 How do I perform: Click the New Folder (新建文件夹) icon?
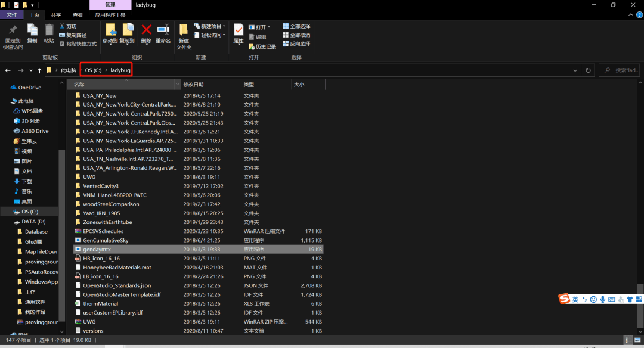point(184,30)
